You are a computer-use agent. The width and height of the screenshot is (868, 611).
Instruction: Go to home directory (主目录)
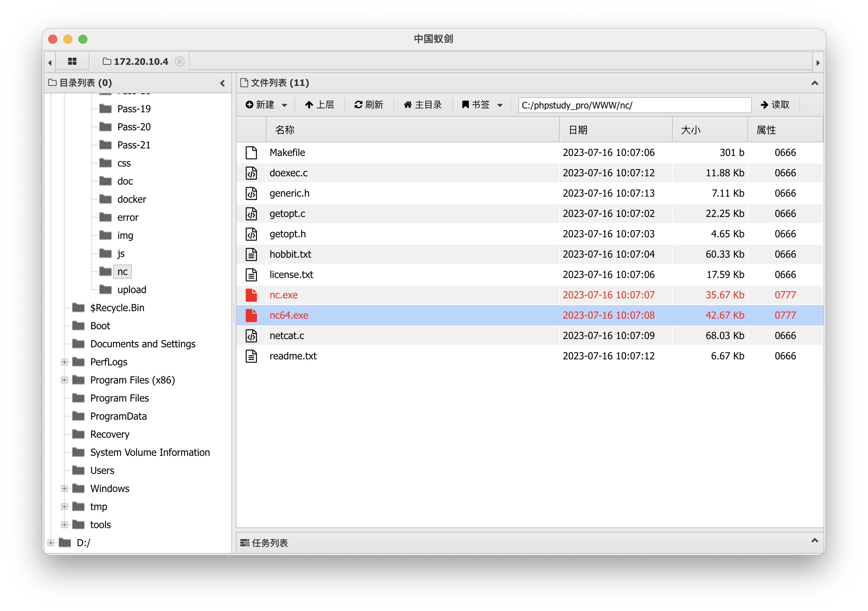coord(422,105)
